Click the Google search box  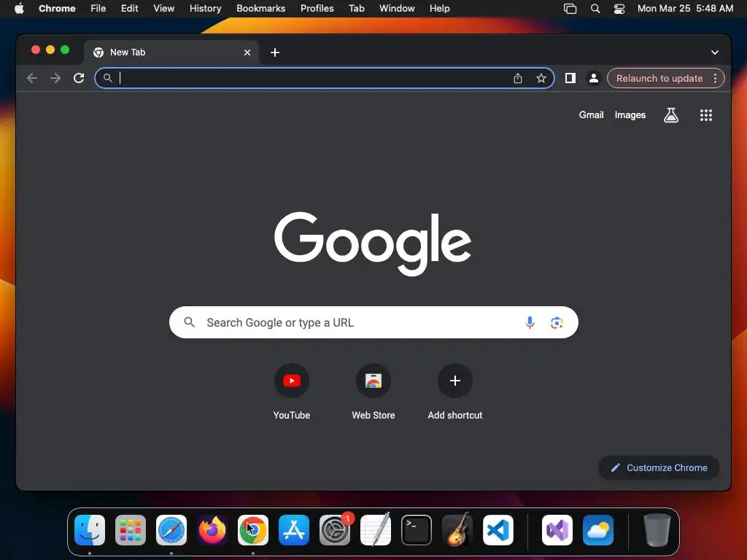pyautogui.click(x=373, y=322)
